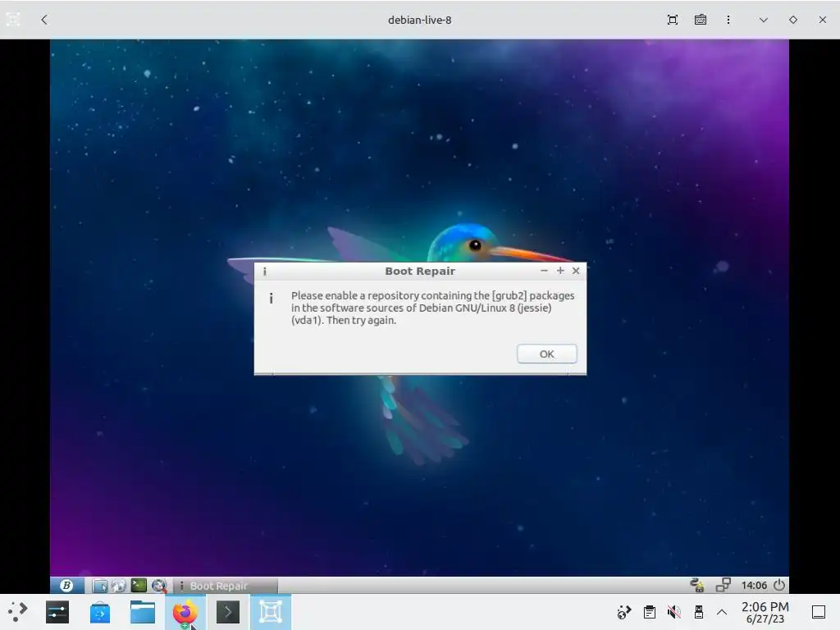Viewport: 840px width, 630px height.
Task: Launch the guest web browser globe icon
Action: click(x=119, y=586)
